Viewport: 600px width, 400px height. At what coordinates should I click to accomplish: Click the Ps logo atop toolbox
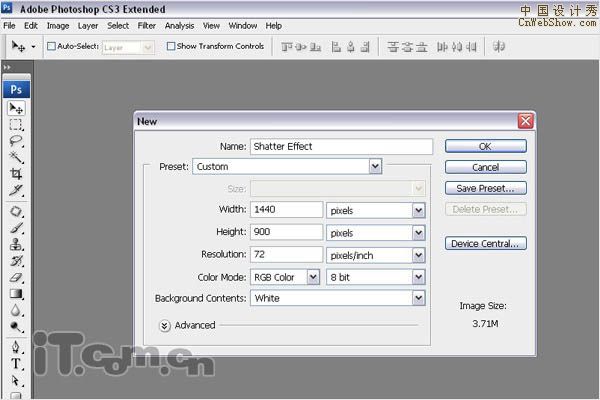point(16,90)
